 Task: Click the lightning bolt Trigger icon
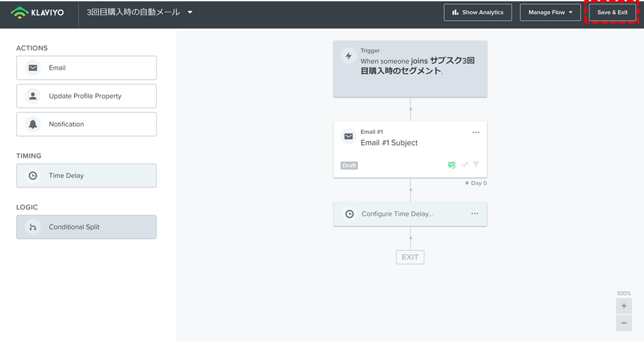(x=349, y=56)
